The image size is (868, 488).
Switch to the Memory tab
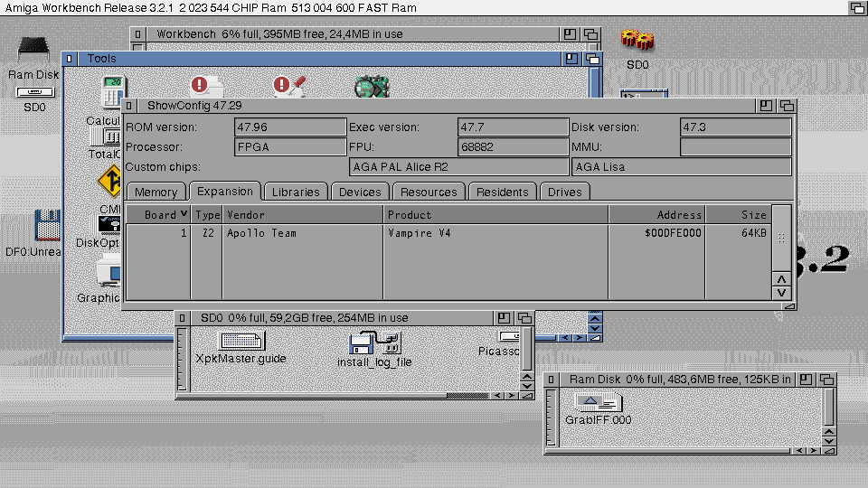[156, 192]
